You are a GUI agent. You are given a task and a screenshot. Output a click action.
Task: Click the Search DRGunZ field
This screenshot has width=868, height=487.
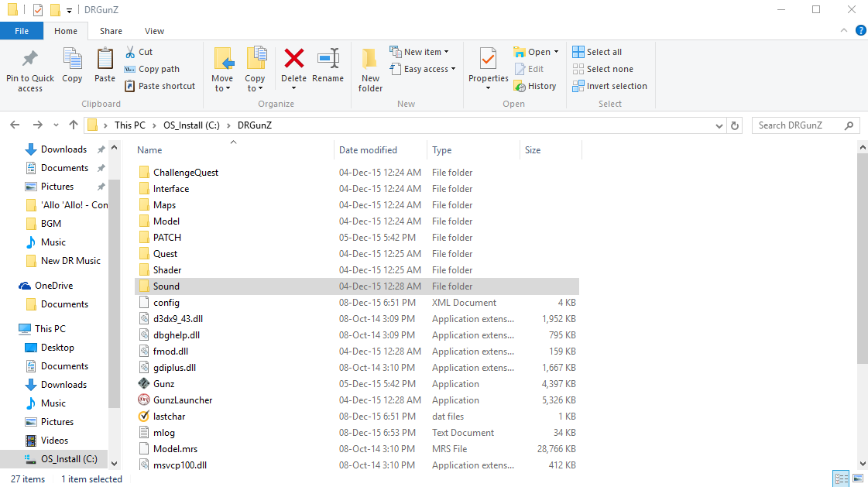click(805, 125)
